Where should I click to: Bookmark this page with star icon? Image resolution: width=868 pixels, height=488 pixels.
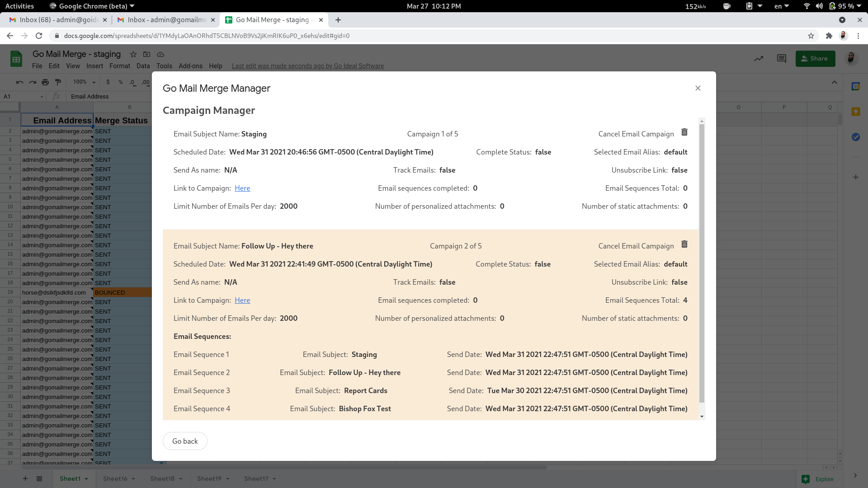tap(811, 36)
